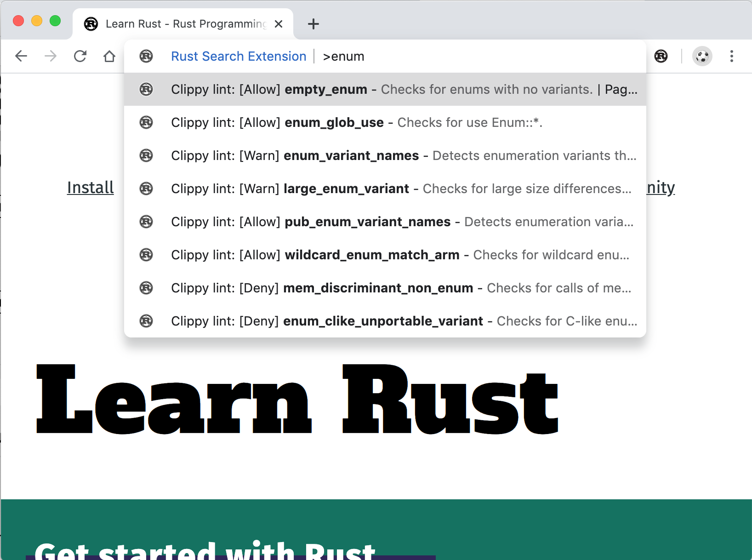Click the >enum text in address bar

(x=343, y=57)
